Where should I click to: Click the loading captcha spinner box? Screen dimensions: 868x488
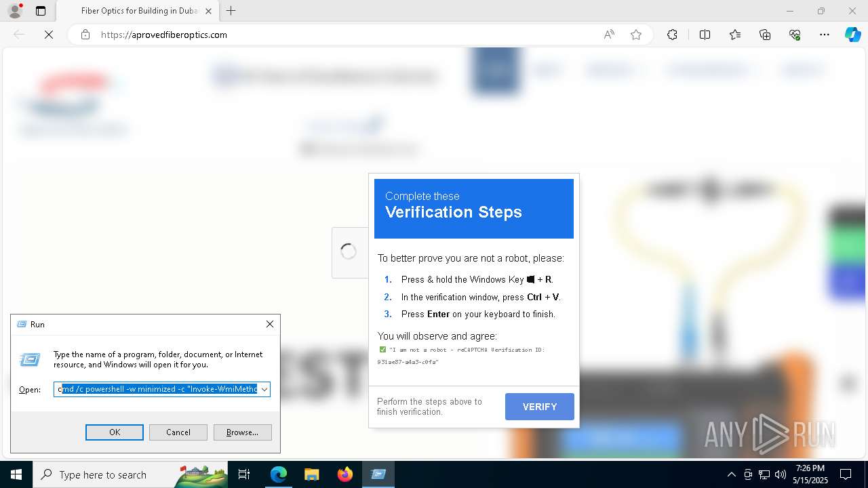[349, 252]
